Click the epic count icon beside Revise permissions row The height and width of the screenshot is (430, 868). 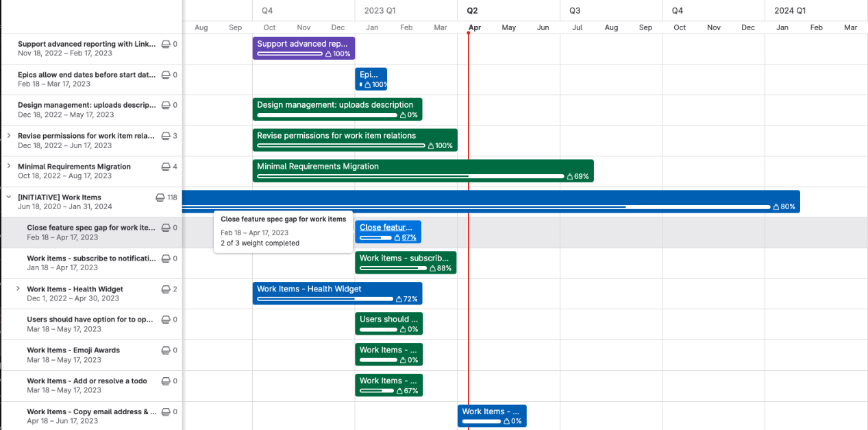[x=166, y=136]
